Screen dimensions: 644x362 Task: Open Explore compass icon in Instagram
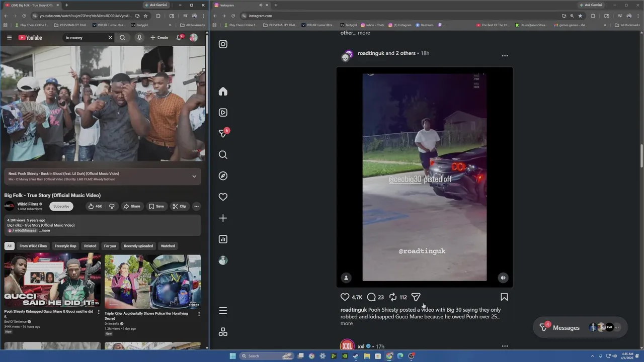(x=223, y=176)
